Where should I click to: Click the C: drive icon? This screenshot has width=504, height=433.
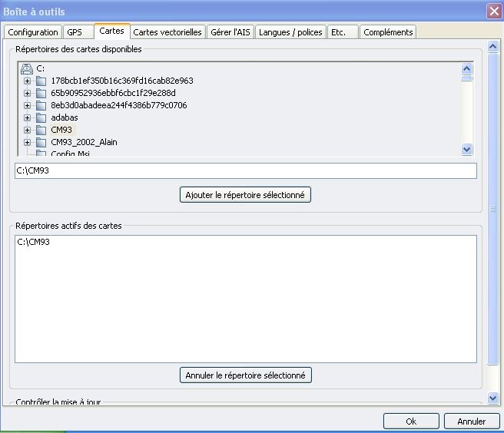pos(27,68)
